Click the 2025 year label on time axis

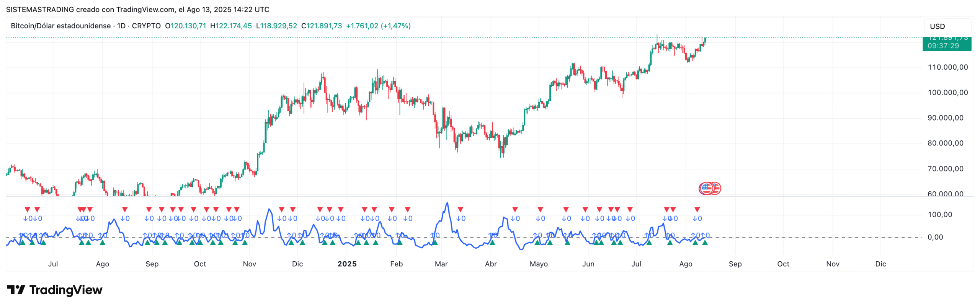[347, 264]
